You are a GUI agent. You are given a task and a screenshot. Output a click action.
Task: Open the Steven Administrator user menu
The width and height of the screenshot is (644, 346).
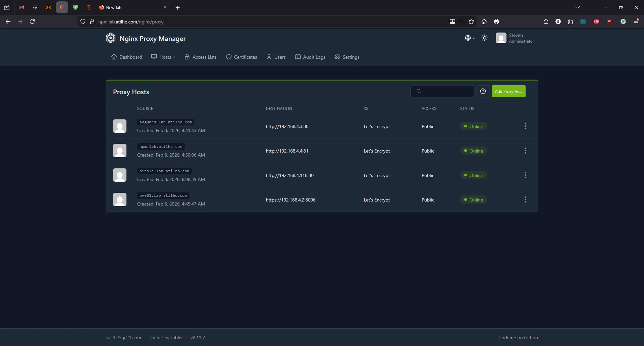pyautogui.click(x=515, y=38)
